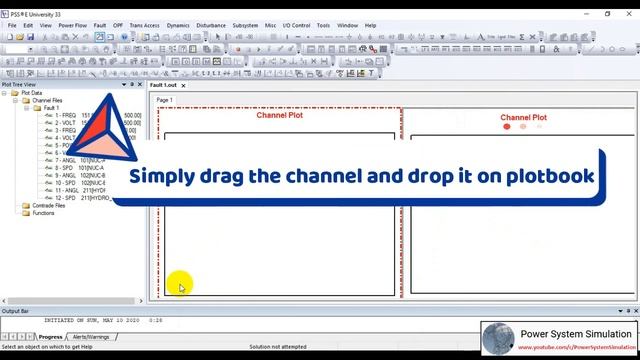Screen dimensions: 640x360
Task: Click the X delete icon beside paste
Action: click(76, 37)
